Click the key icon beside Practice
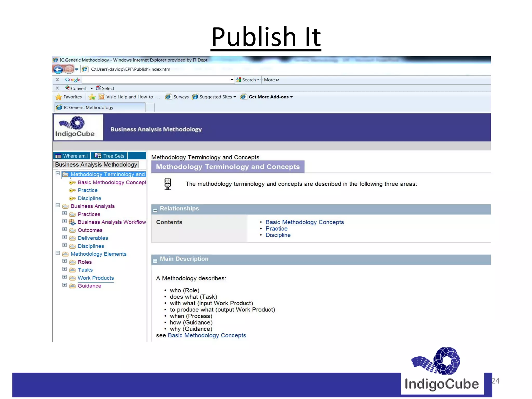Screen dimensions: 532x399 coord(72,190)
